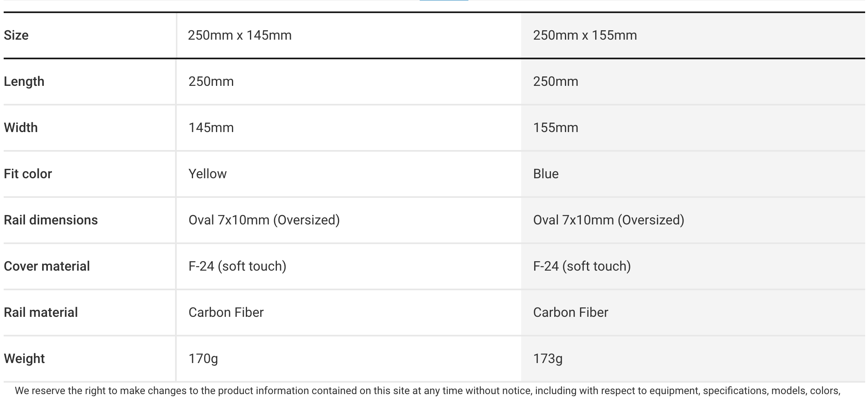
Task: Click the Rail material row label
Action: point(41,312)
